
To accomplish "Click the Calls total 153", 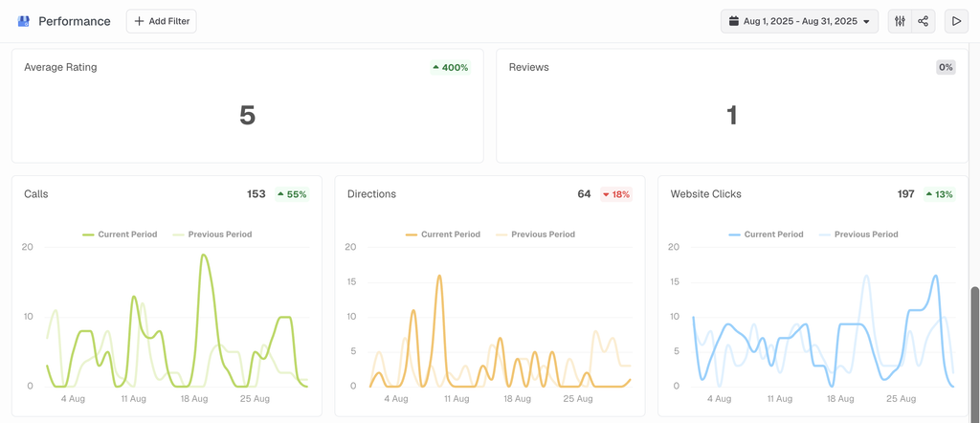I will tap(256, 194).
